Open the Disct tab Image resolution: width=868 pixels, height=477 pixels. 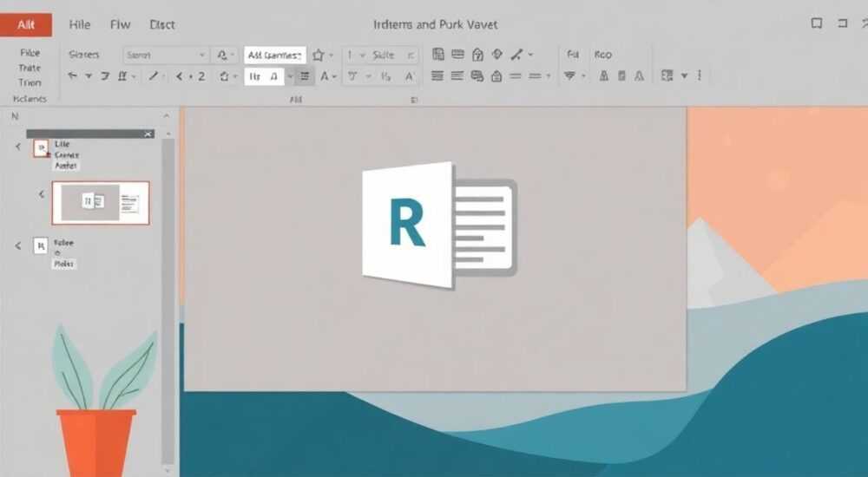[x=162, y=24]
